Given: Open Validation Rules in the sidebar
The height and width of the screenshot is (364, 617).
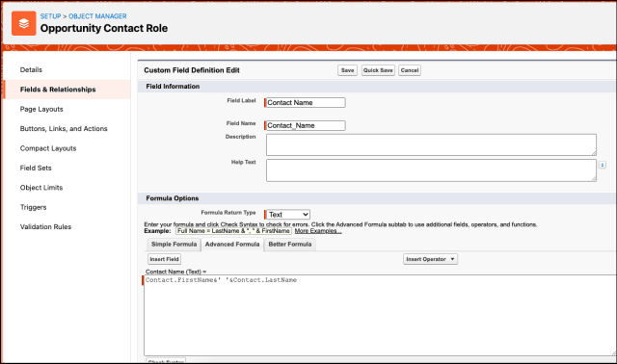Looking at the screenshot, I should pos(45,227).
